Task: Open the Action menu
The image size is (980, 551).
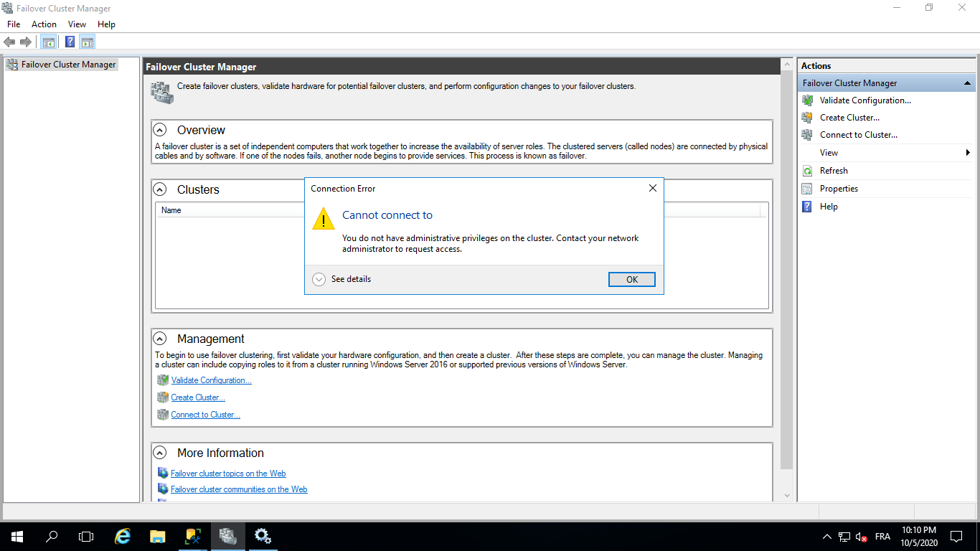Action: click(44, 24)
